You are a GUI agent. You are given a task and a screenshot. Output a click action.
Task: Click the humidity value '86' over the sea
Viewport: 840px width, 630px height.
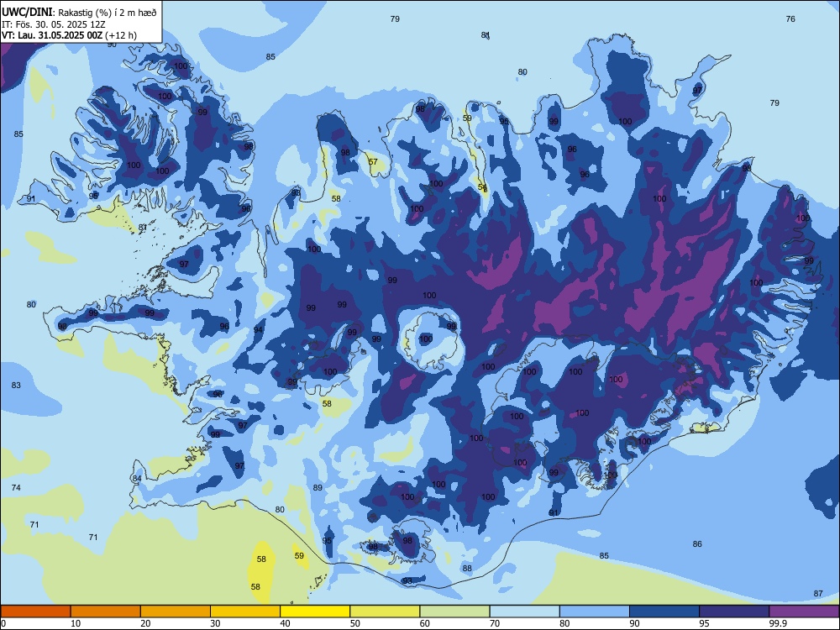point(697,543)
